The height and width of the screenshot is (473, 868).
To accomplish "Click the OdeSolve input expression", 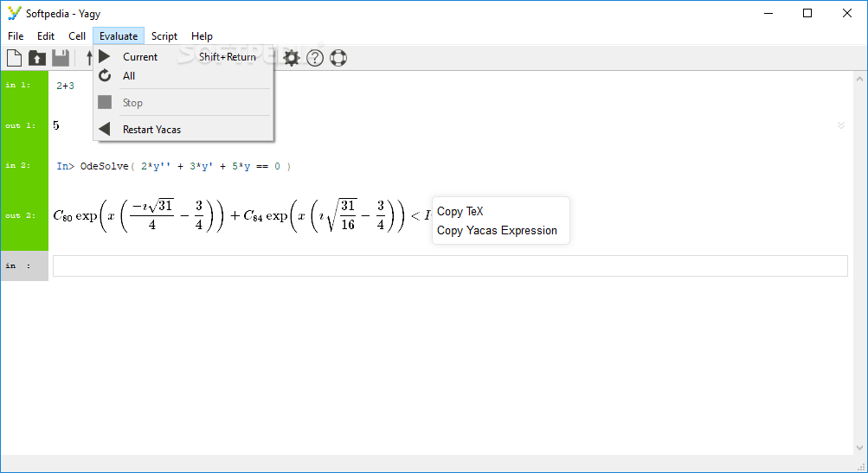I will (174, 166).
